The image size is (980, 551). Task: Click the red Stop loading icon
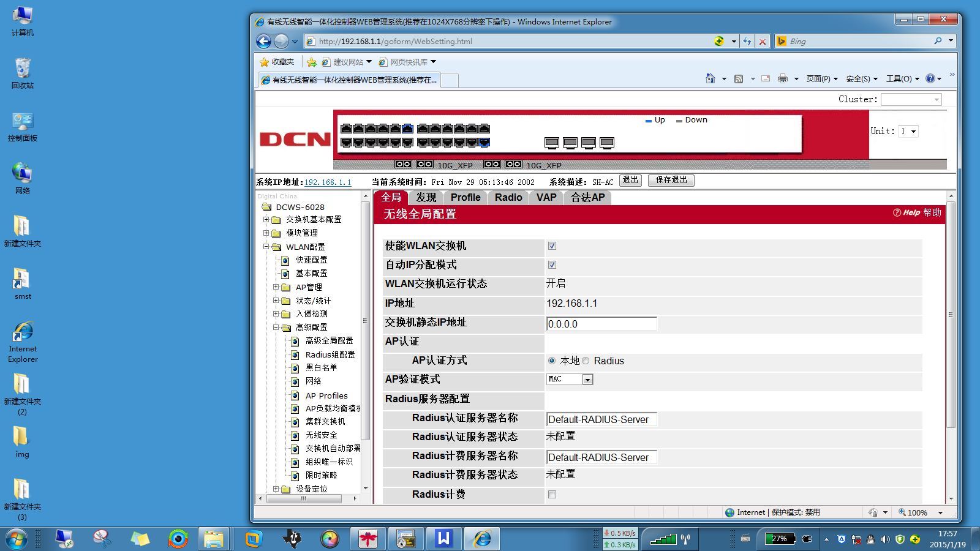click(762, 41)
